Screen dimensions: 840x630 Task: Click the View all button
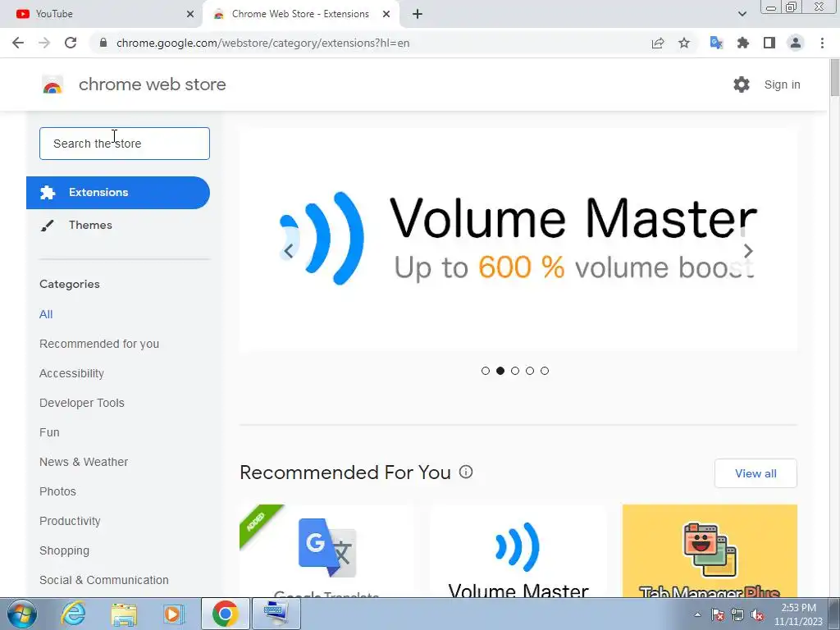pyautogui.click(x=756, y=473)
